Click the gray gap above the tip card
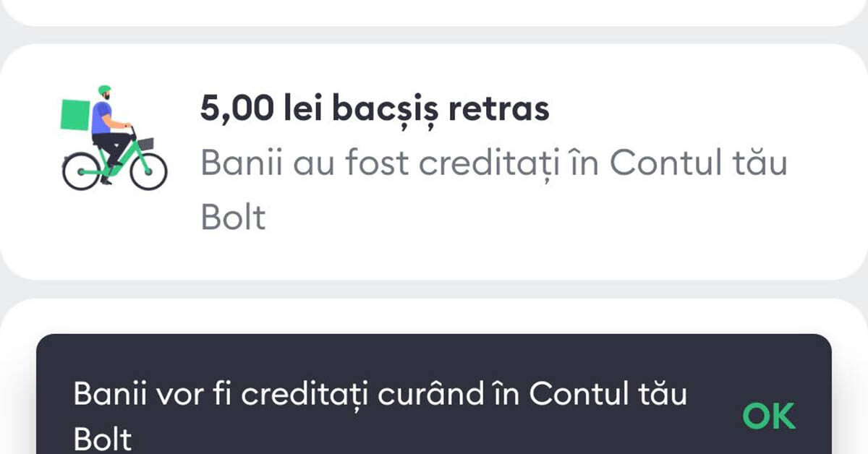 coord(434,35)
